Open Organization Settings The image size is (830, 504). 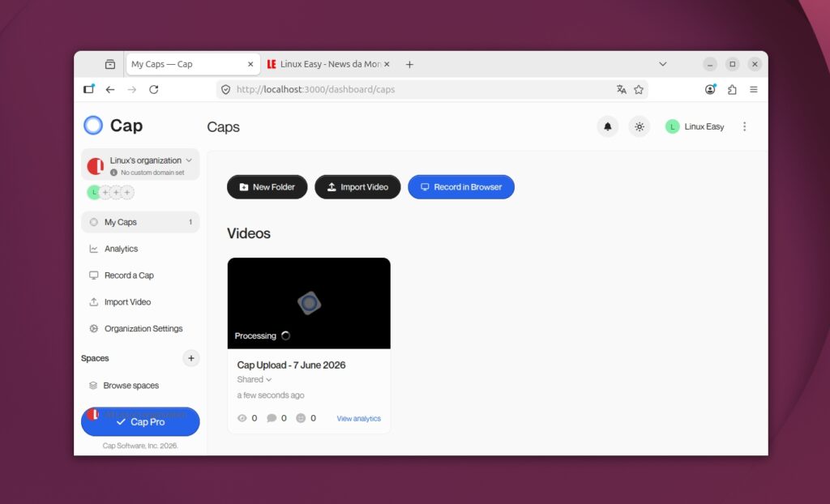point(140,328)
